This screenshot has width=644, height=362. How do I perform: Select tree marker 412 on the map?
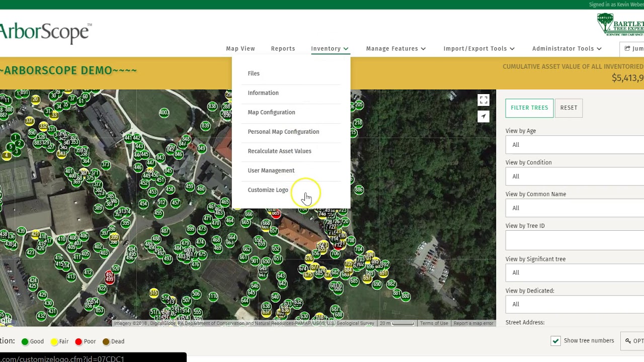click(89, 273)
